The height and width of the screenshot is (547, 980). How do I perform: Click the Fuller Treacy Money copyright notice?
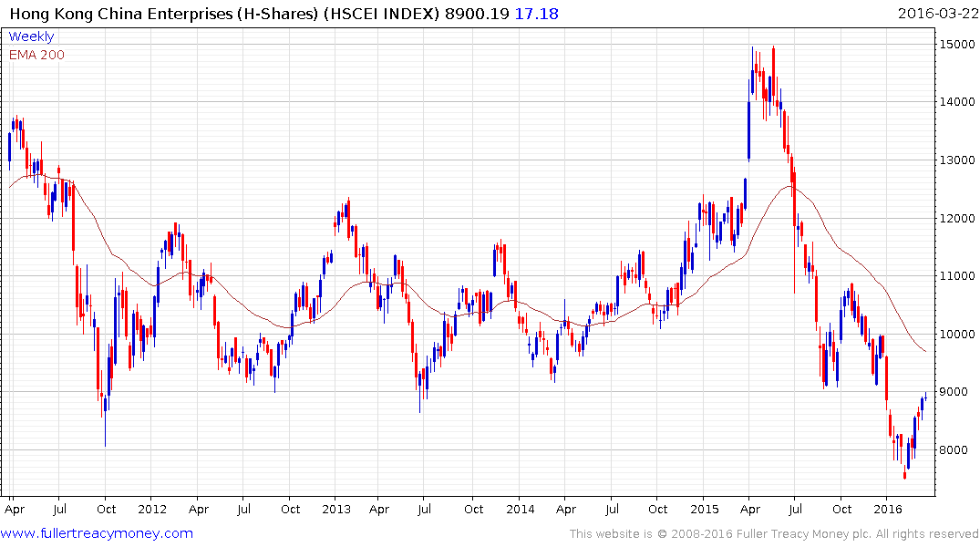pyautogui.click(x=774, y=534)
